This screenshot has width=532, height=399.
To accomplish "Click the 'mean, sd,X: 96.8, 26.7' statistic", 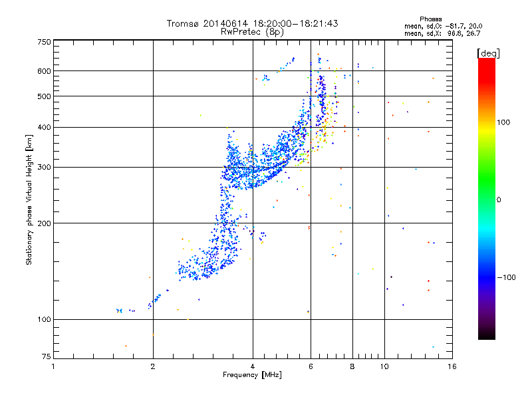I will 442,33.
